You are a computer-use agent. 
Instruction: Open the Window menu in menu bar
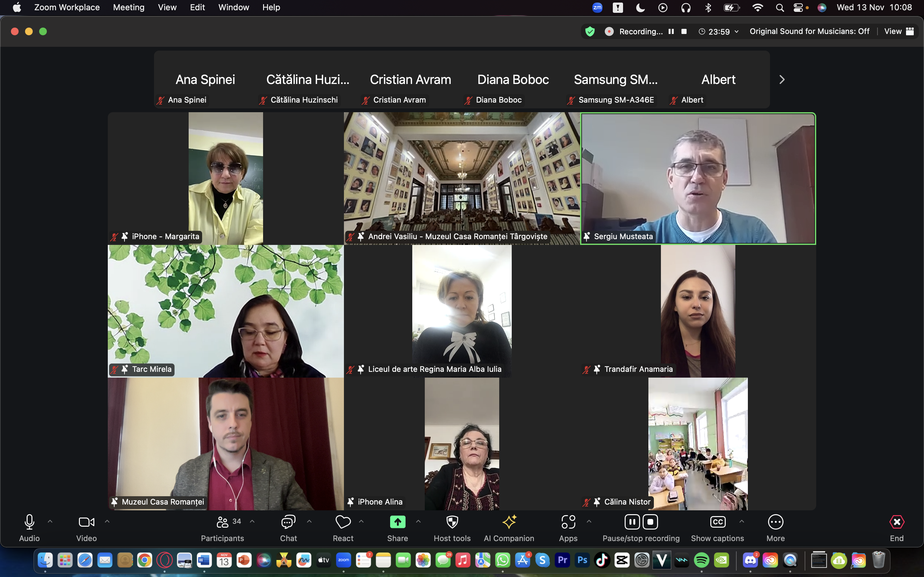(233, 7)
